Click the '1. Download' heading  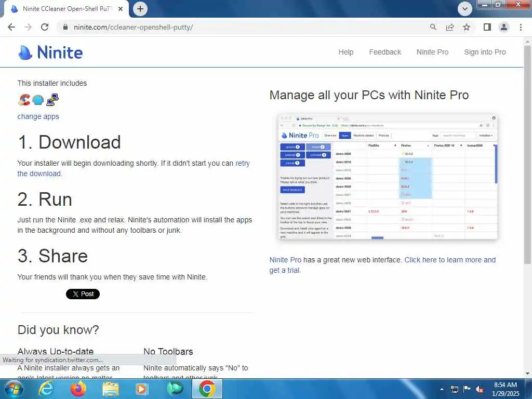coord(69,142)
